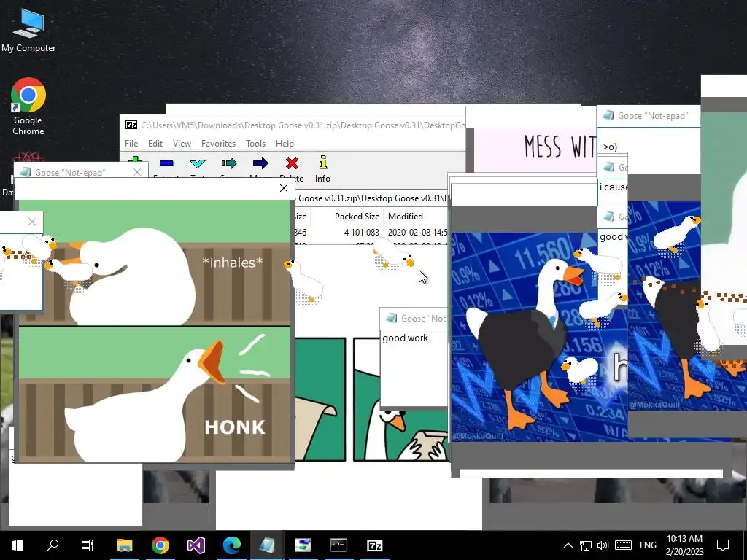Screen dimensions: 747x560
Task: Click the 7-Zip Extract minus icon
Action: coord(166,163)
